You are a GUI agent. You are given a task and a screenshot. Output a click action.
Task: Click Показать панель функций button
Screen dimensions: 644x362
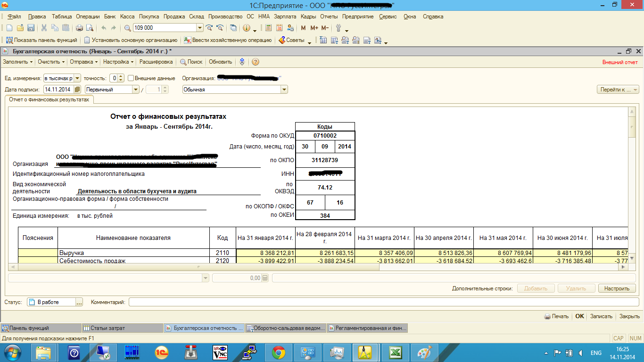[41, 40]
